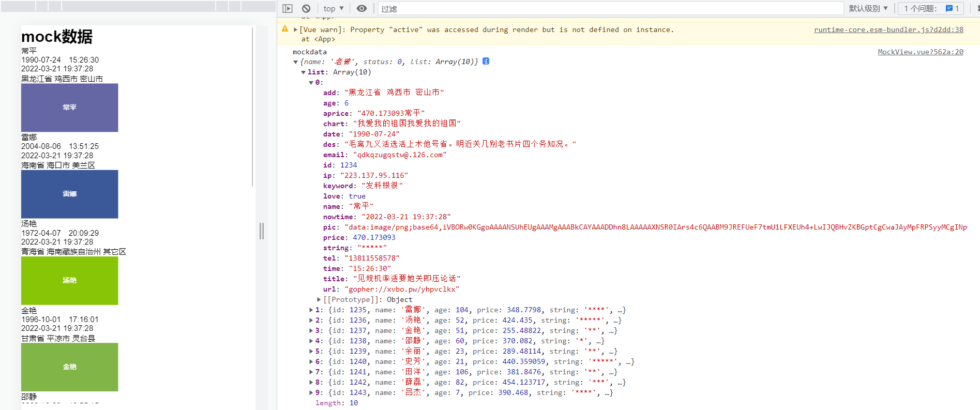Collapse list item 0
Screen dimensions: 980x410
click(311, 83)
